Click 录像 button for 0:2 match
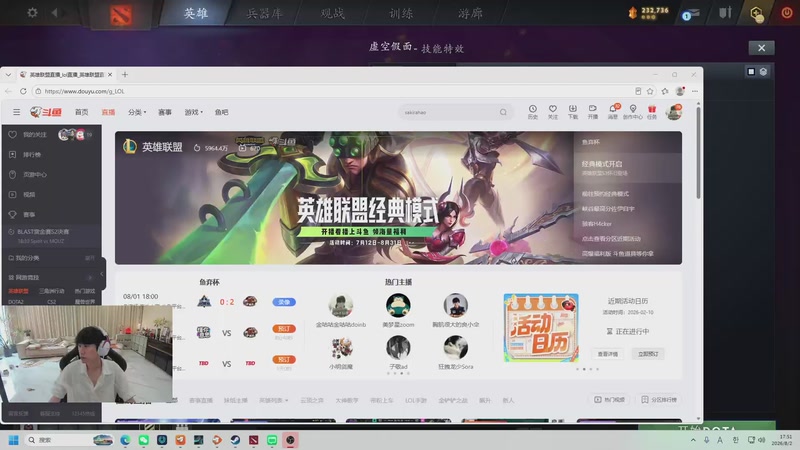Screen dimensions: 800x450 click(x=284, y=302)
